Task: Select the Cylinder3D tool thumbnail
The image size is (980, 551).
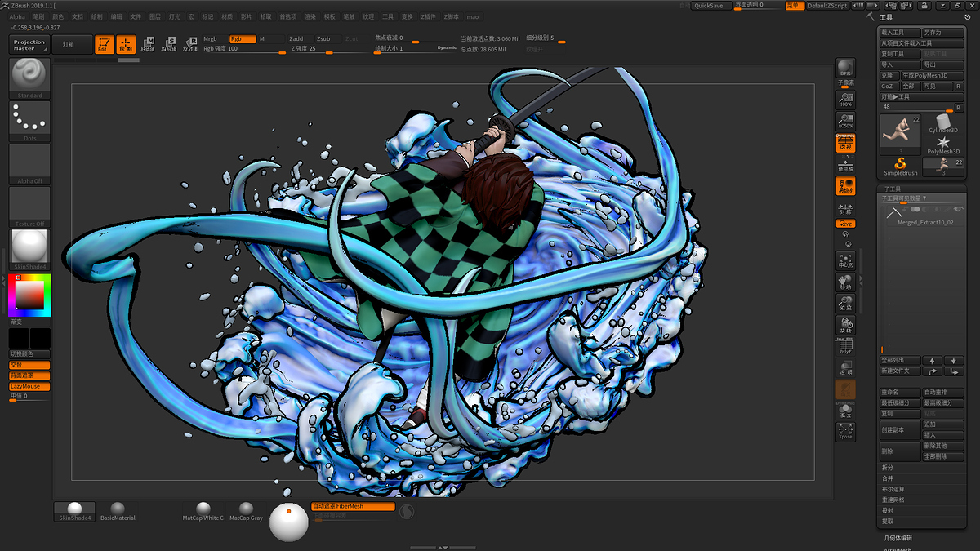Action: 943,124
